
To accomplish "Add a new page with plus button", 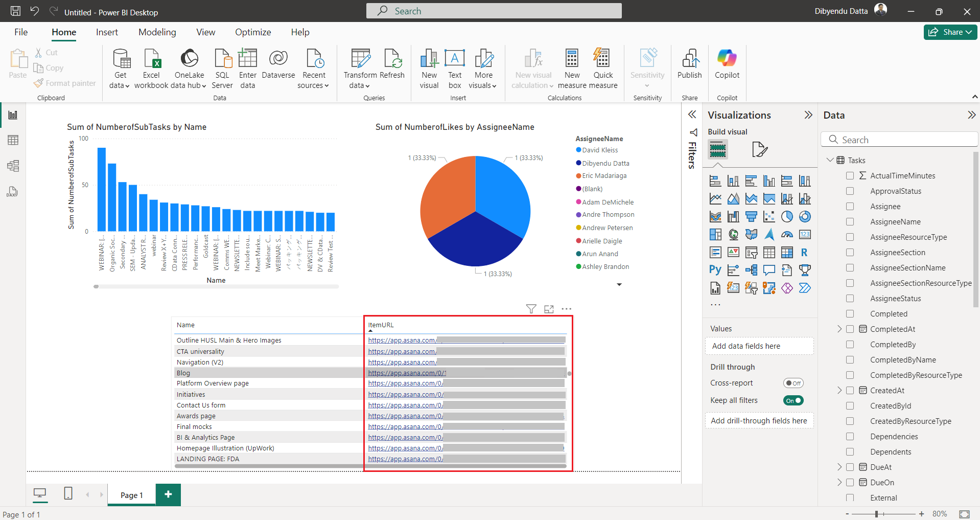I will click(168, 494).
